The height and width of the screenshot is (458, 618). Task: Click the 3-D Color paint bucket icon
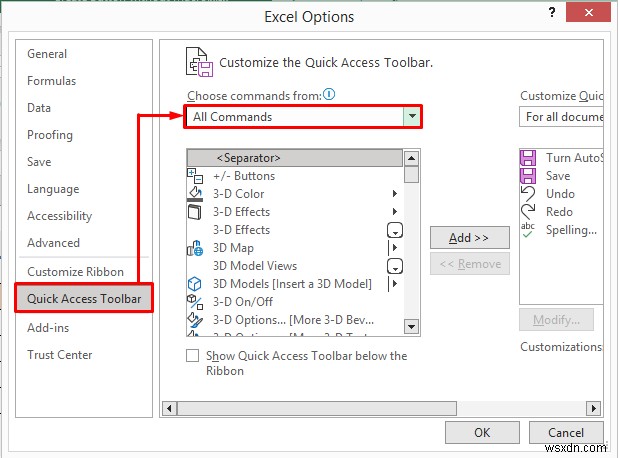[x=195, y=194]
